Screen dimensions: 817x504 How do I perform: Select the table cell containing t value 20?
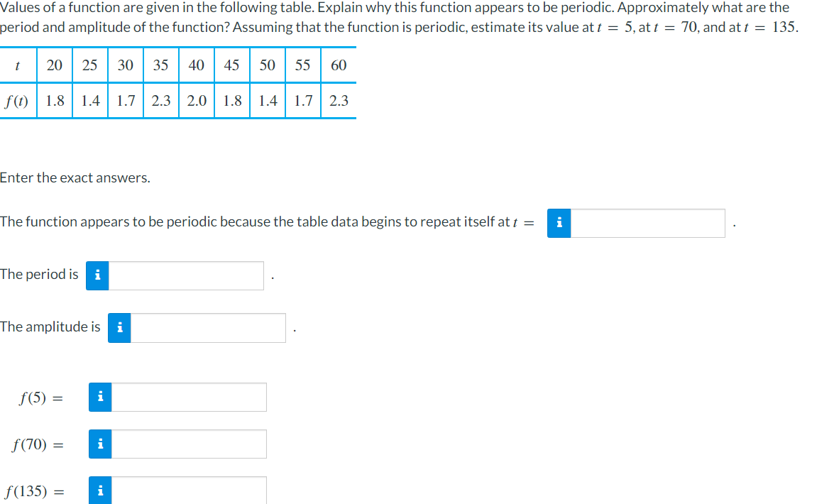(54, 65)
